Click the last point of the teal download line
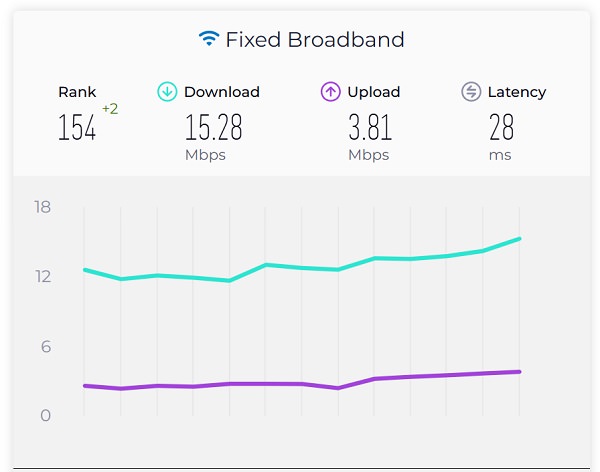Viewport: 600px width, 472px height. (x=519, y=239)
